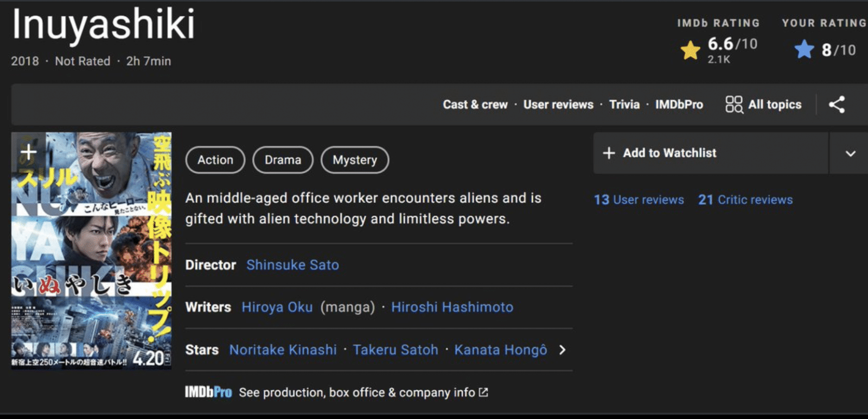Expand the Stars cast chevron
This screenshot has width=868, height=419.
click(x=563, y=350)
